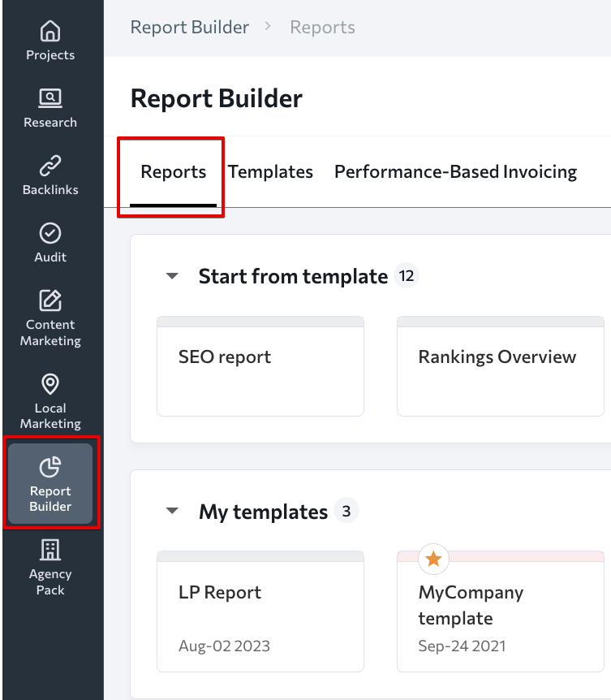Click the Reports breadcrumb item

point(322,28)
